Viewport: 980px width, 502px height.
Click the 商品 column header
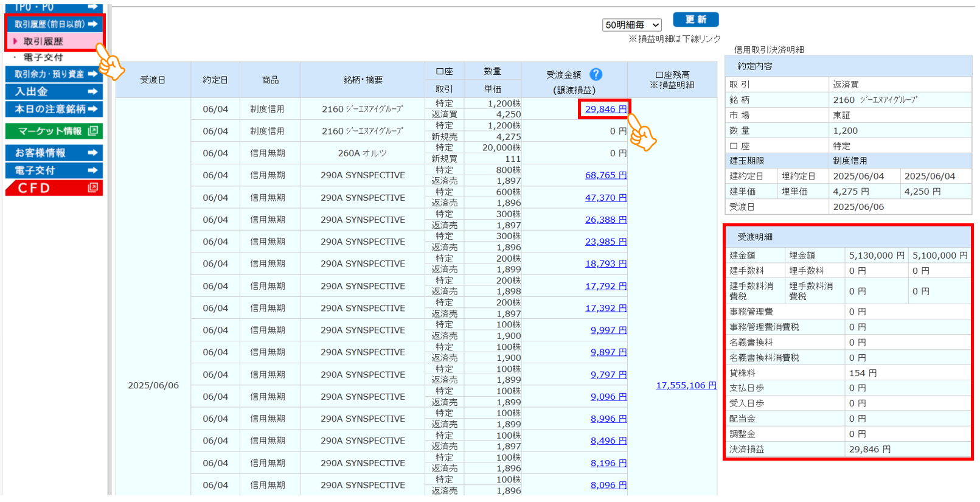pyautogui.click(x=270, y=80)
